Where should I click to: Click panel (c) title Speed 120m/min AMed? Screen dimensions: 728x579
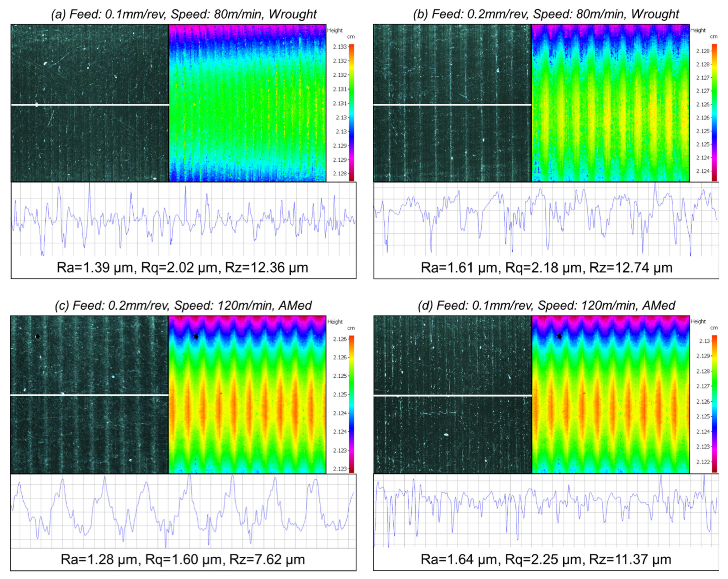click(183, 305)
